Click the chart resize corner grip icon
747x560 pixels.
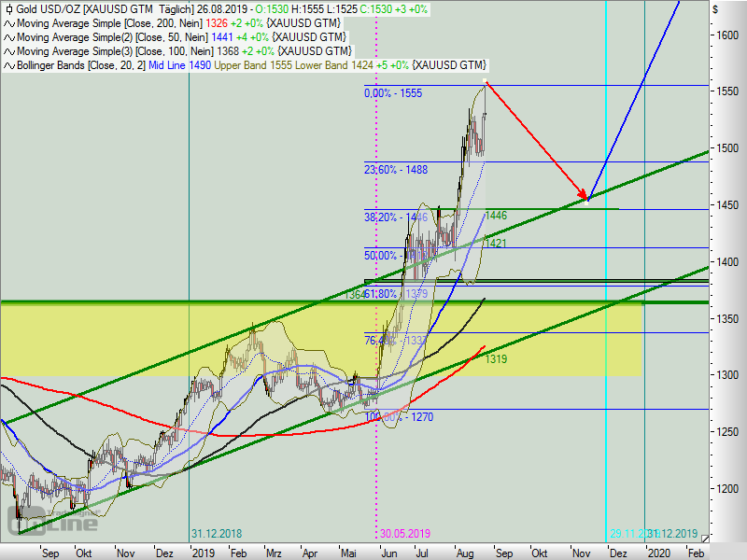[x=705, y=539]
